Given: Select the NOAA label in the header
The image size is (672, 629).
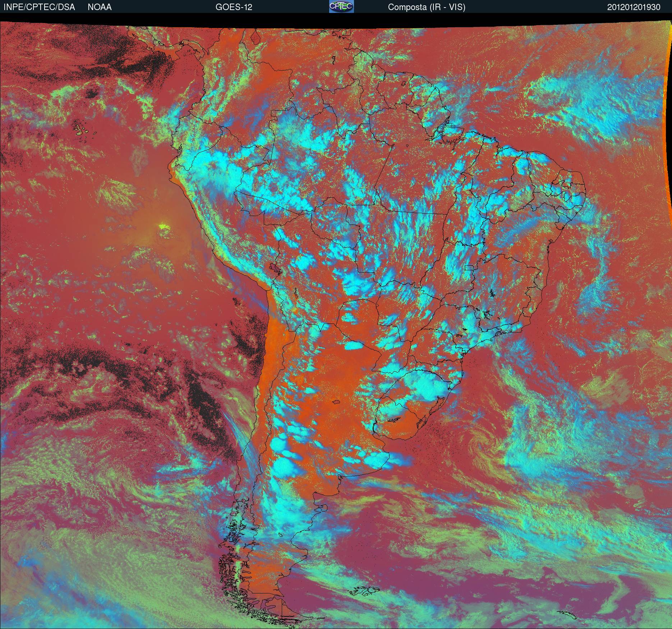Looking at the screenshot, I should tap(100, 7).
